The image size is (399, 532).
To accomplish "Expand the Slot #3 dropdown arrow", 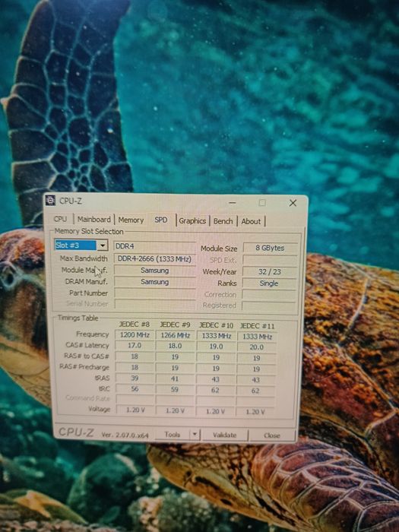I will [102, 245].
